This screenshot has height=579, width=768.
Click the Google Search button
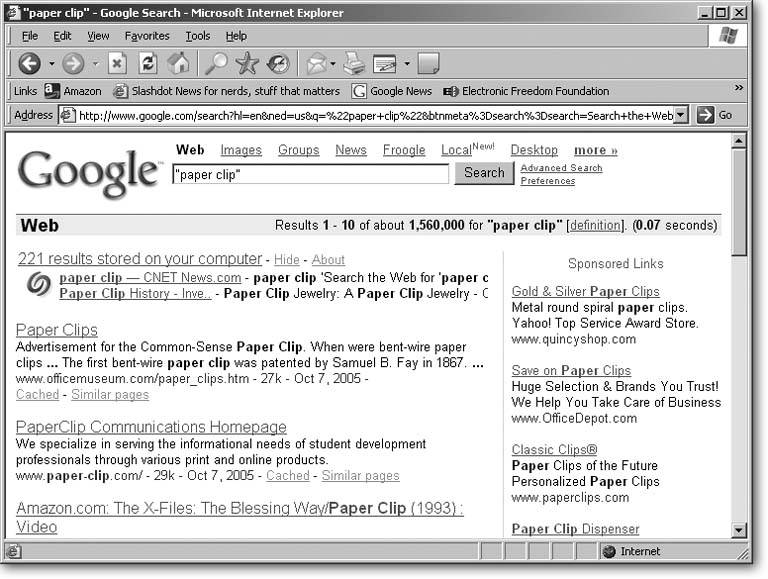[x=484, y=173]
